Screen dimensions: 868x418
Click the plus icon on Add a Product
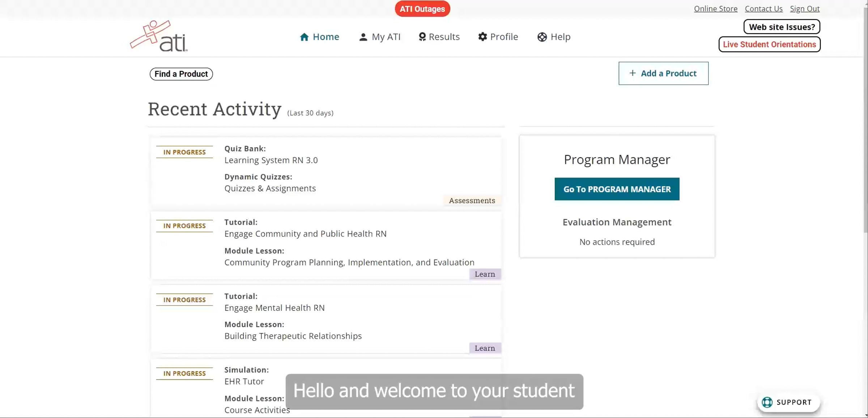[x=632, y=73]
